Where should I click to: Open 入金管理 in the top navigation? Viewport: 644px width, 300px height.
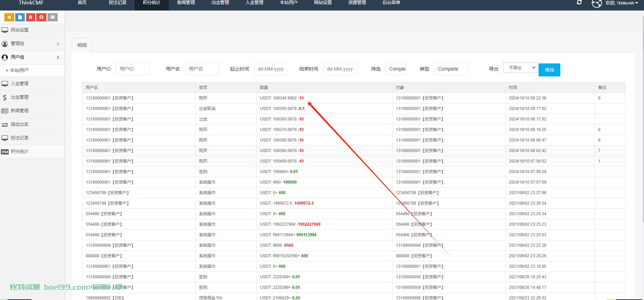(254, 3)
